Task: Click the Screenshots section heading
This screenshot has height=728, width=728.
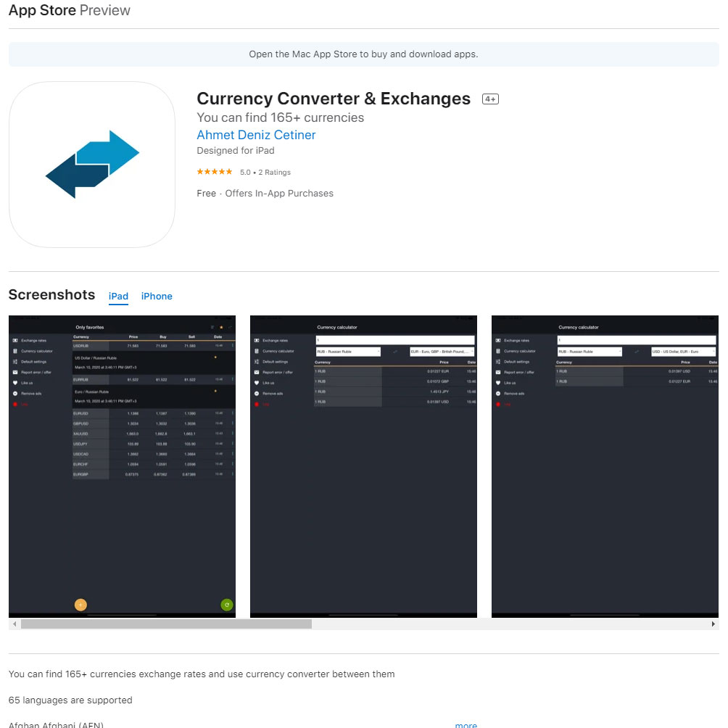Action: [x=52, y=295]
